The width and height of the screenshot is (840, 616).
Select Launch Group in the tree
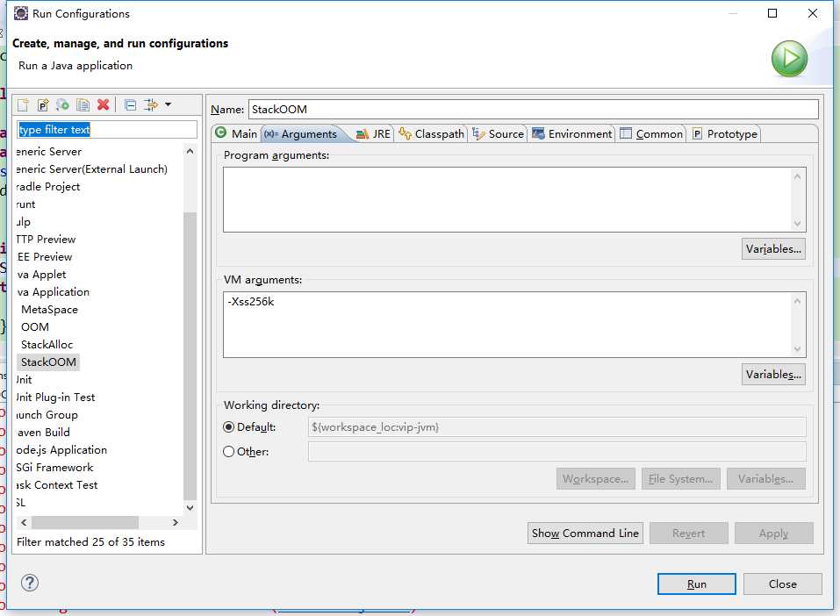tap(47, 414)
